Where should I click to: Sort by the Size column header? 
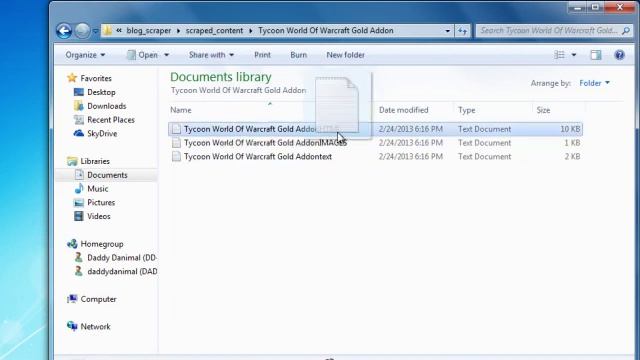coord(543,110)
